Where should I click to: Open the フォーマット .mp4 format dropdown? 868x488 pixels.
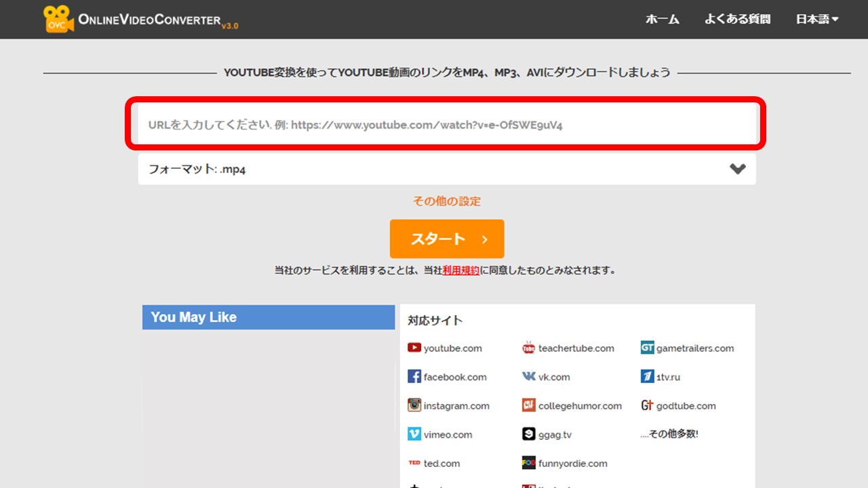tap(446, 169)
